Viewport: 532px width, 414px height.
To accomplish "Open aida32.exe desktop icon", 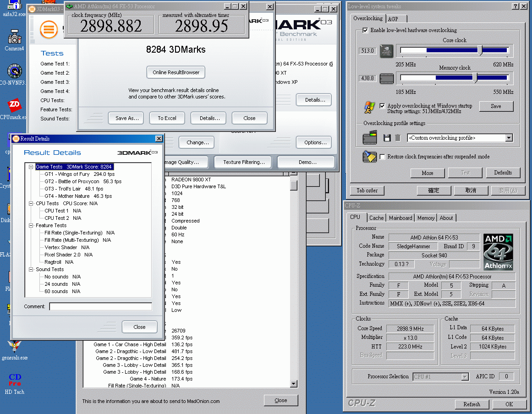I will tap(14, 8).
